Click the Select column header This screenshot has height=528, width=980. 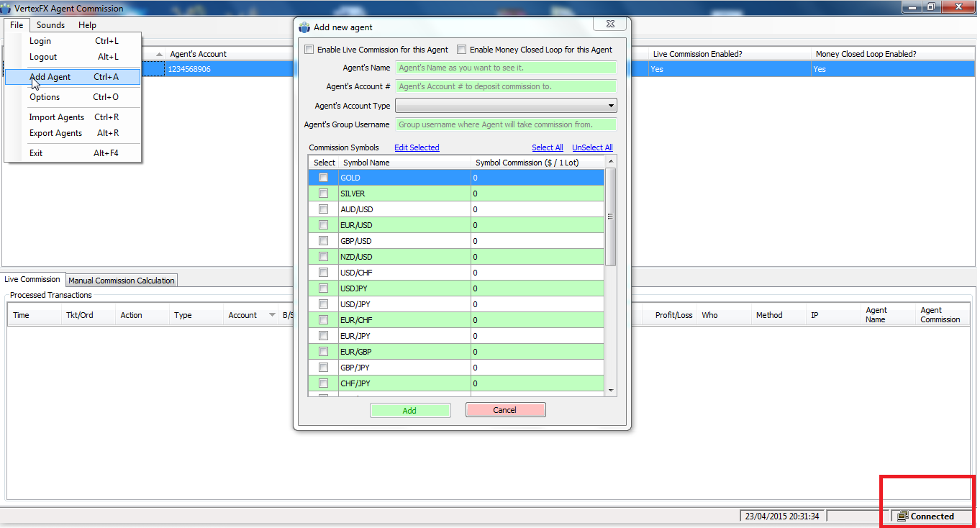click(x=324, y=163)
